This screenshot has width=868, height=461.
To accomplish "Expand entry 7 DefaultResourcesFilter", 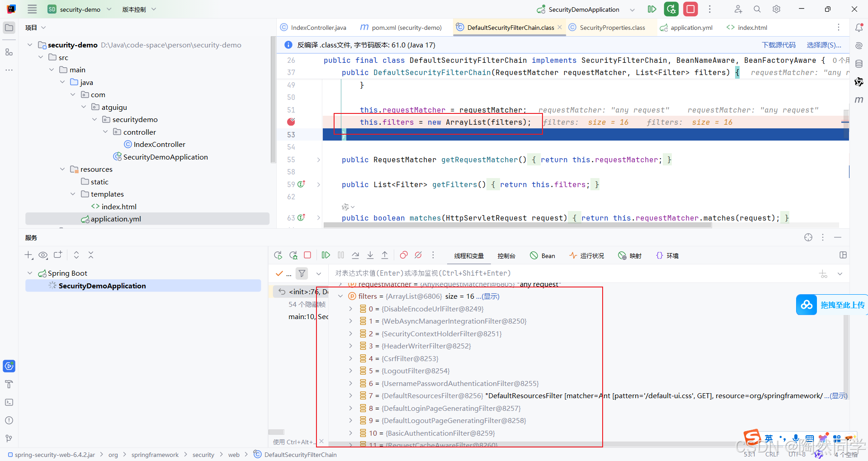I will pyautogui.click(x=351, y=395).
